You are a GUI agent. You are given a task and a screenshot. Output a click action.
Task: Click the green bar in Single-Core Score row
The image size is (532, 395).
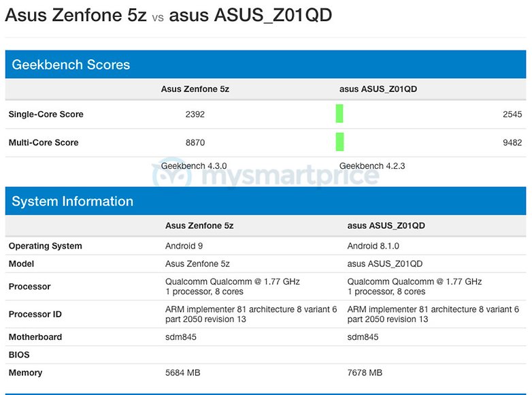click(x=339, y=114)
